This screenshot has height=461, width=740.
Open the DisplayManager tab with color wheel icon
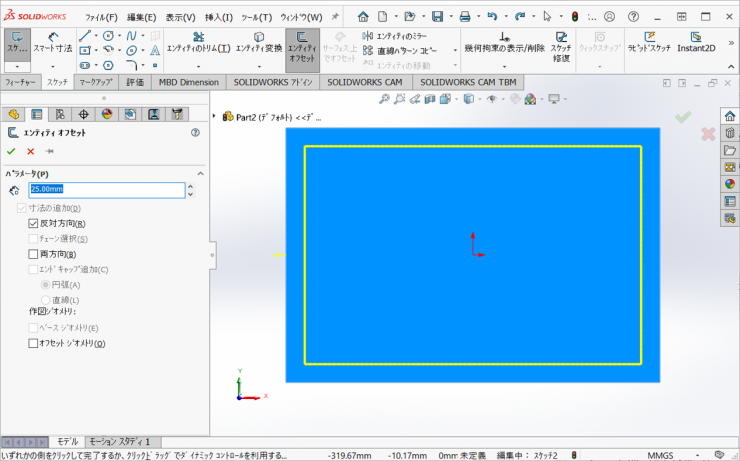107,114
